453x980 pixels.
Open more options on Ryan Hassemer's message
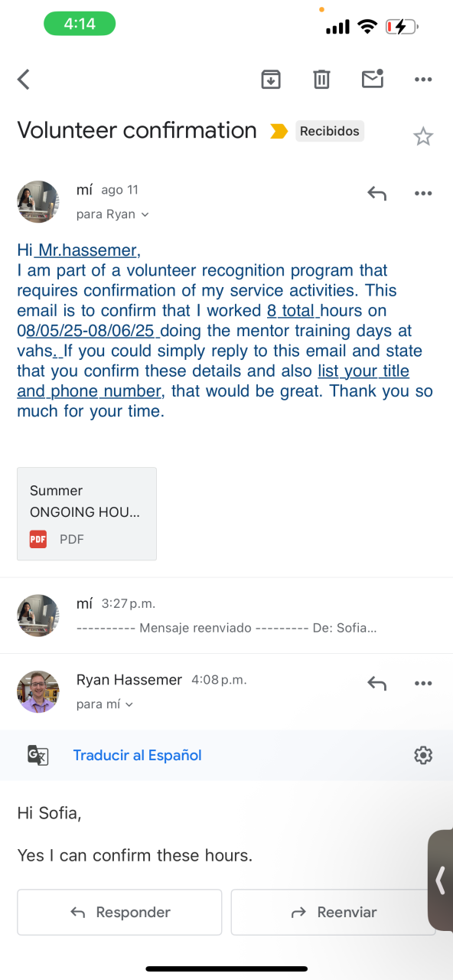(x=423, y=683)
